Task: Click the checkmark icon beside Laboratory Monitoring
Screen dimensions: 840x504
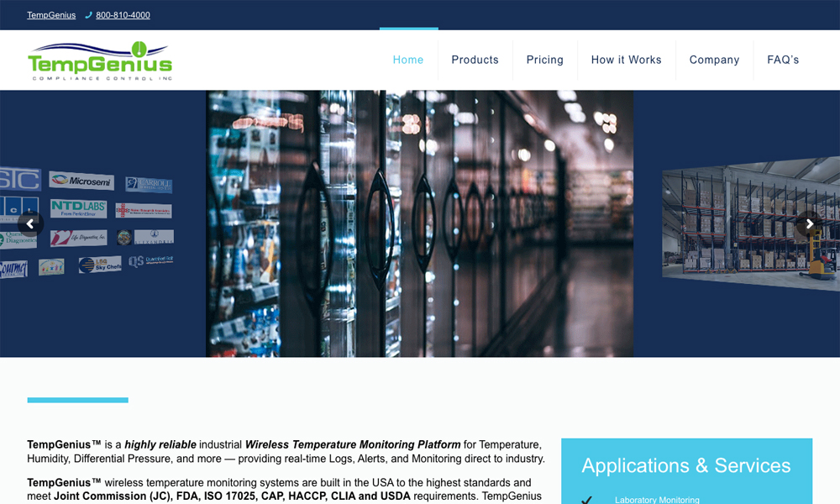Action: click(586, 500)
